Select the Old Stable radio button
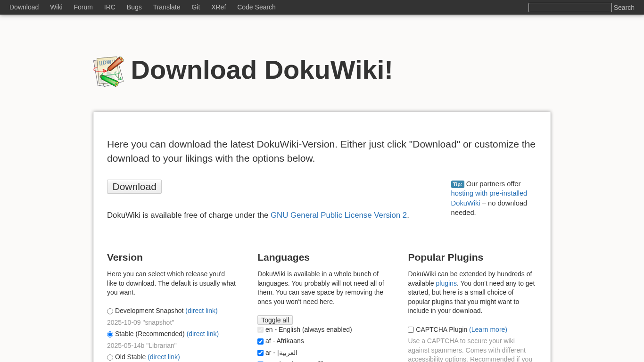 pos(110,357)
